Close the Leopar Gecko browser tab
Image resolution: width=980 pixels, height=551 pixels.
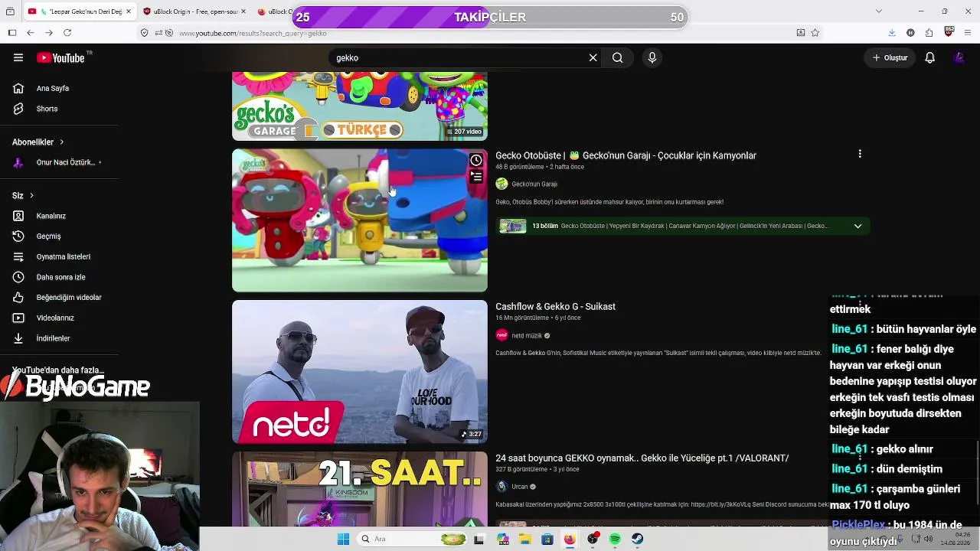click(x=127, y=11)
